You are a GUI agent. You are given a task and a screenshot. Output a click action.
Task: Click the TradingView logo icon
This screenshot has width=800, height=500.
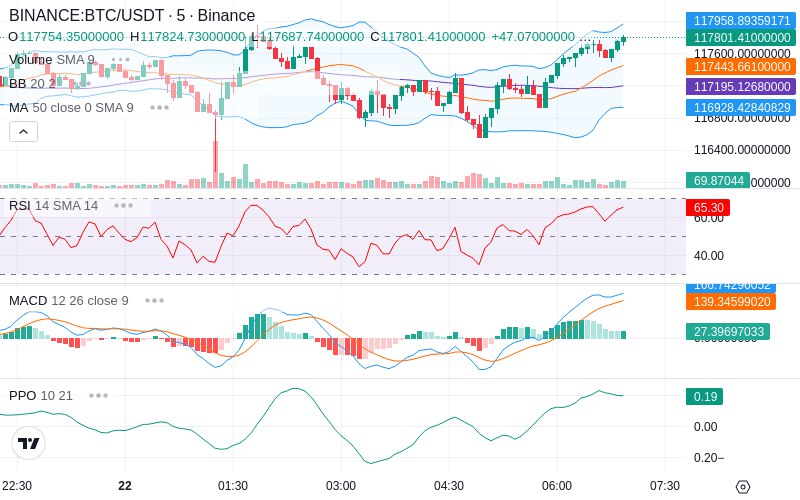pos(29,443)
